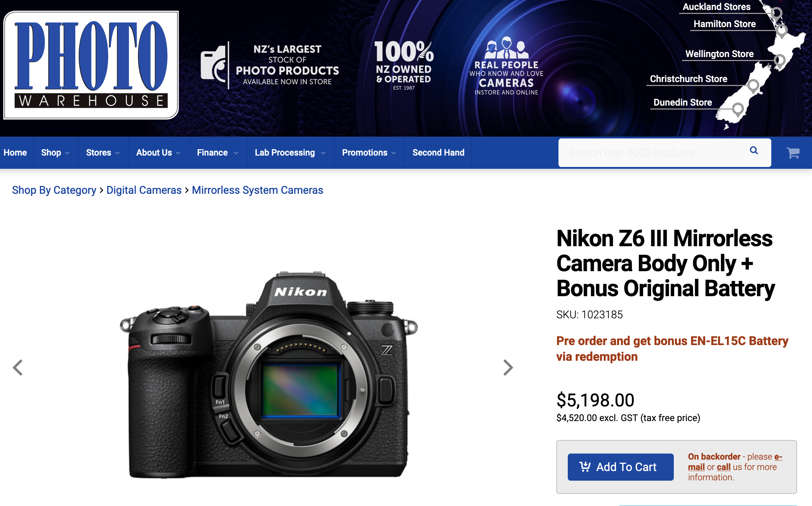Screen dimensions: 812x506
Task: Open the Finance dropdown menu
Action: point(217,153)
